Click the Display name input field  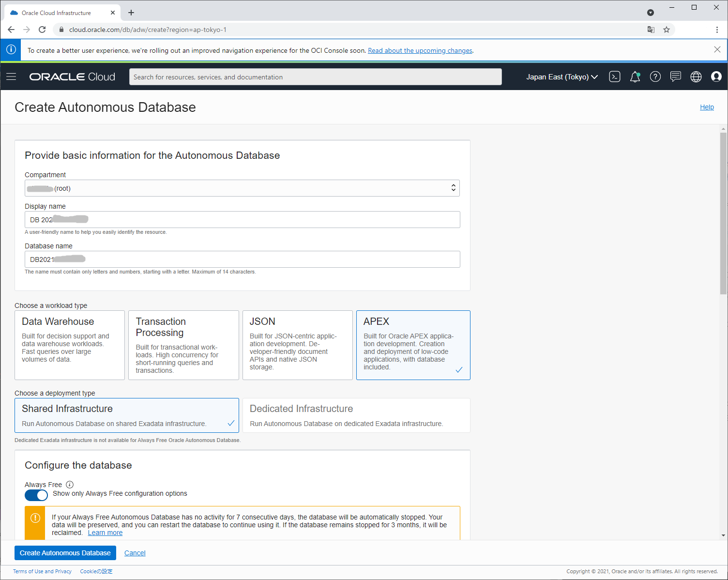click(x=242, y=219)
